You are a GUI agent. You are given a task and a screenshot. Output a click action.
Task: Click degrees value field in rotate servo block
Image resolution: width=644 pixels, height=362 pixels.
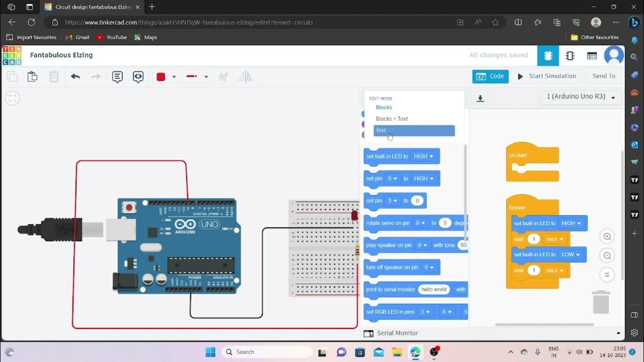pyautogui.click(x=445, y=223)
